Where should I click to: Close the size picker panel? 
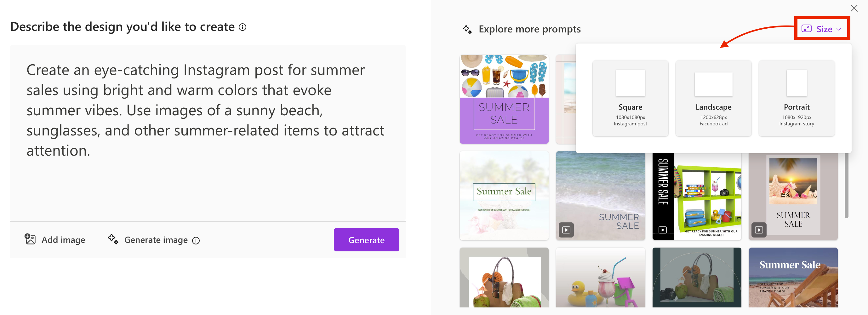pos(854,9)
